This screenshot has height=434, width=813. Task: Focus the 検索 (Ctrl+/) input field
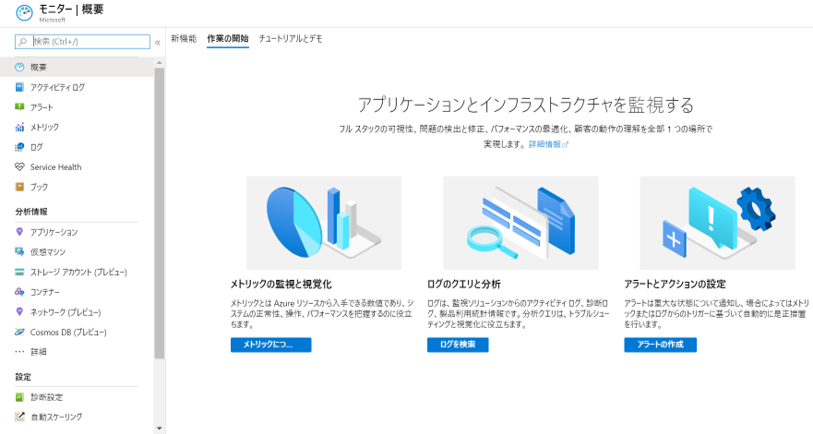coord(82,41)
